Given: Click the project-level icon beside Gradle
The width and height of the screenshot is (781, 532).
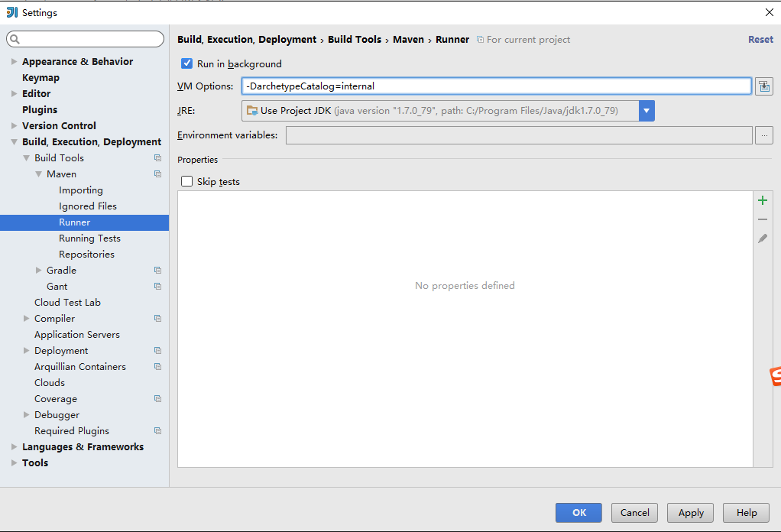Looking at the screenshot, I should (158, 270).
